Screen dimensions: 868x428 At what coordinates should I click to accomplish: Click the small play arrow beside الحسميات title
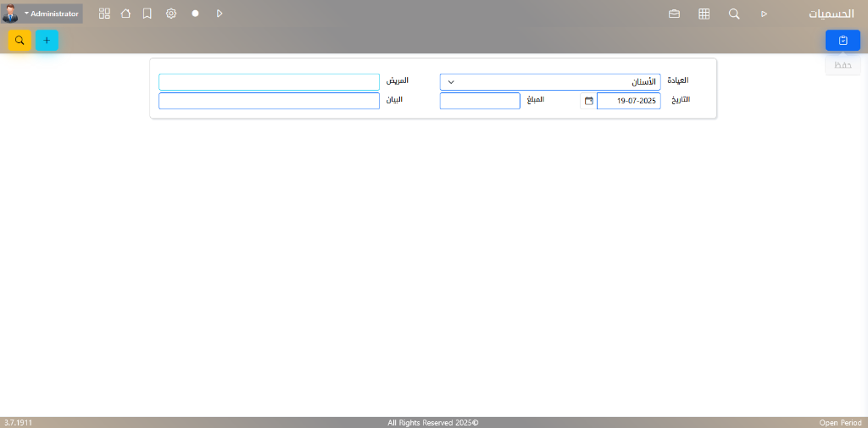[x=764, y=14]
